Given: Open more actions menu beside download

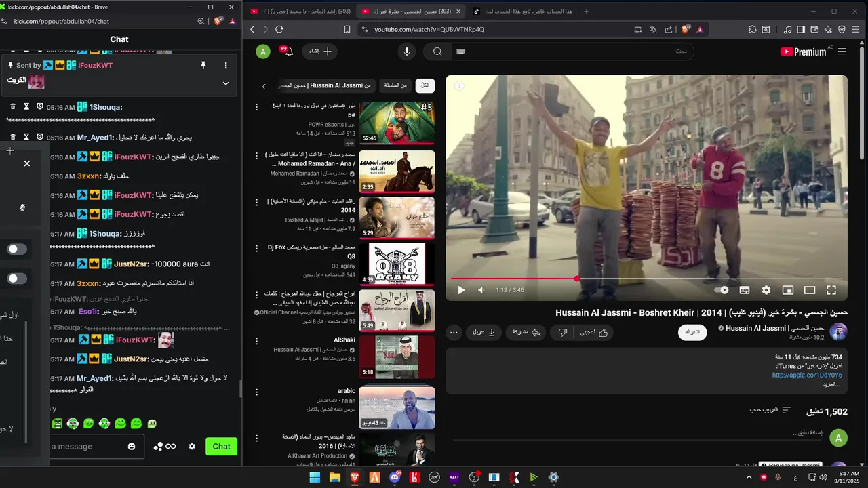Looking at the screenshot, I should (454, 332).
